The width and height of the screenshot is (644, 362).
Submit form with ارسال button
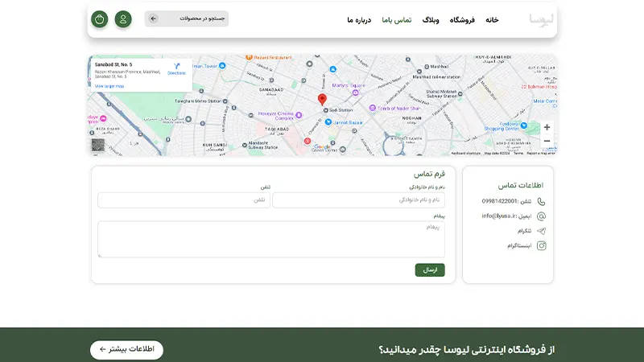pyautogui.click(x=430, y=269)
